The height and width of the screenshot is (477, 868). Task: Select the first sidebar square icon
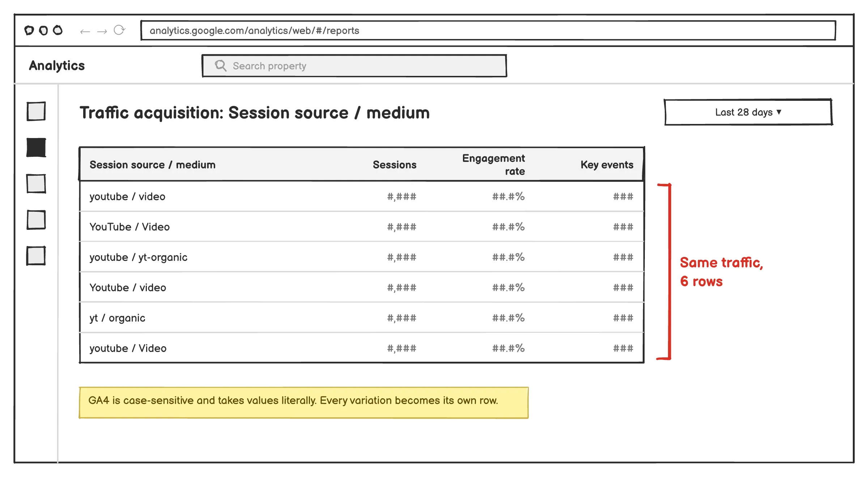36,111
